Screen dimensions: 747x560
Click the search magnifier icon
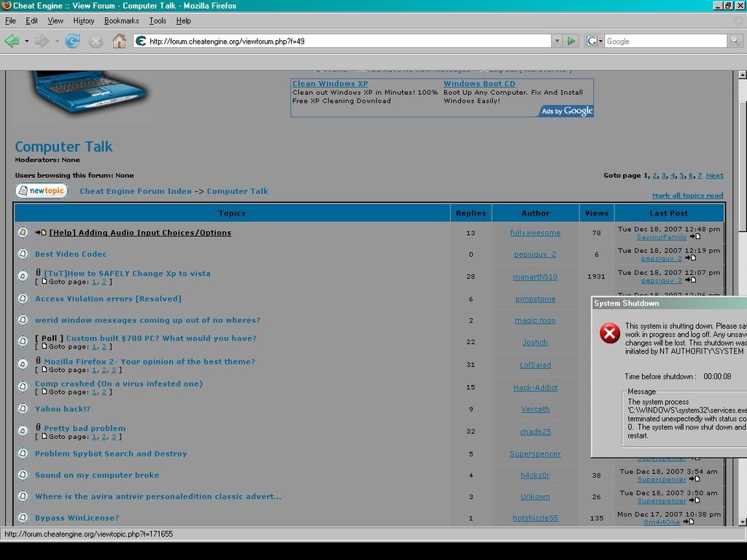[735, 41]
